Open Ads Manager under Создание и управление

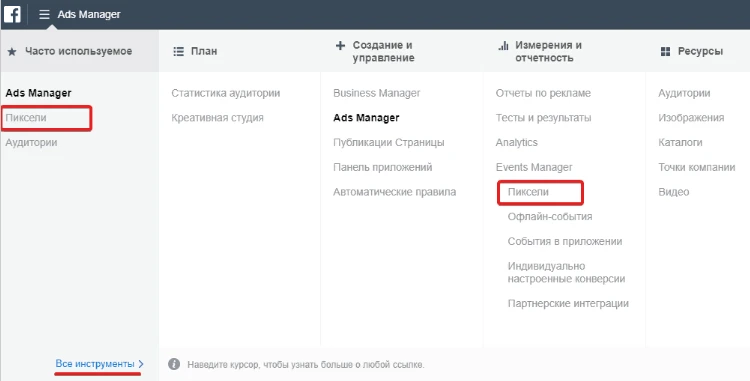366,118
